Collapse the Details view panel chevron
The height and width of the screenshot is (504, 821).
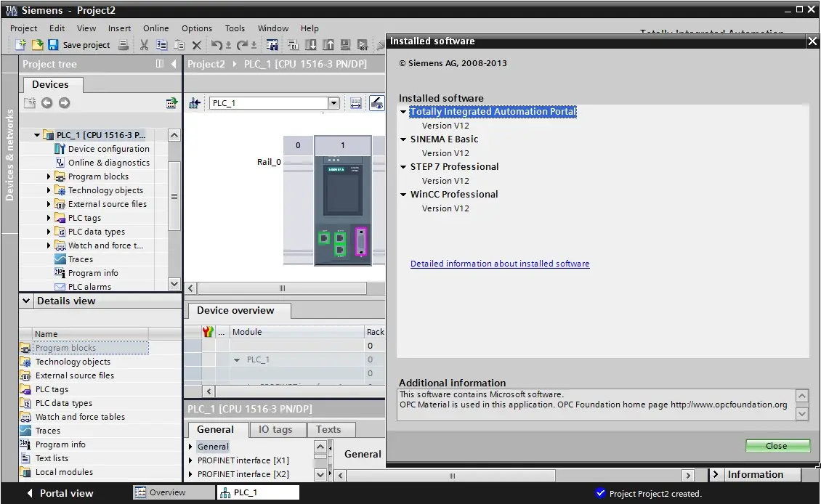point(25,301)
